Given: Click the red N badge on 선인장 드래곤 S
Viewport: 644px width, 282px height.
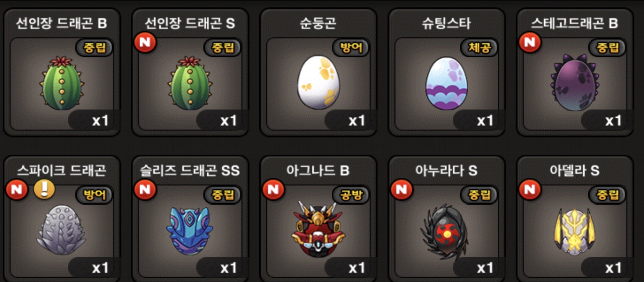Looking at the screenshot, I should tap(145, 42).
